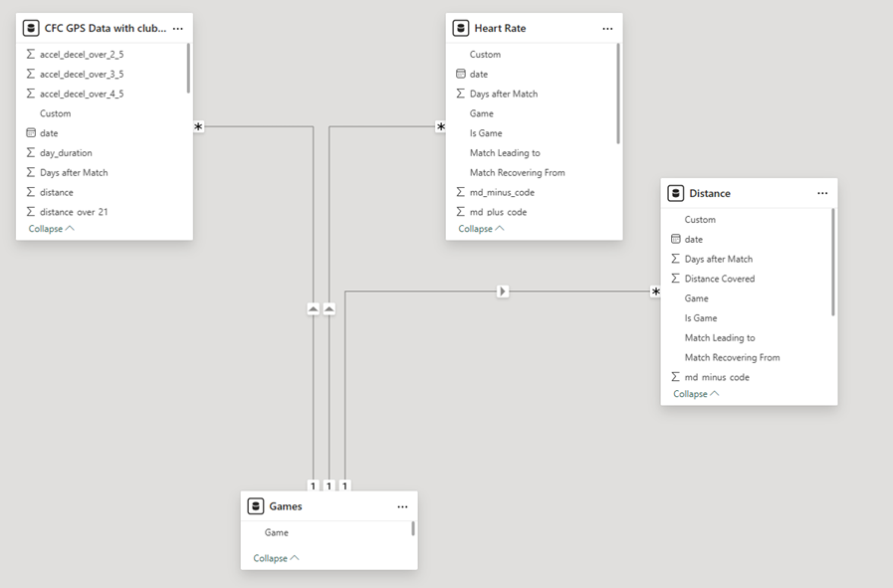Click the Heart Rate table database icon
893x588 pixels.
point(460,29)
